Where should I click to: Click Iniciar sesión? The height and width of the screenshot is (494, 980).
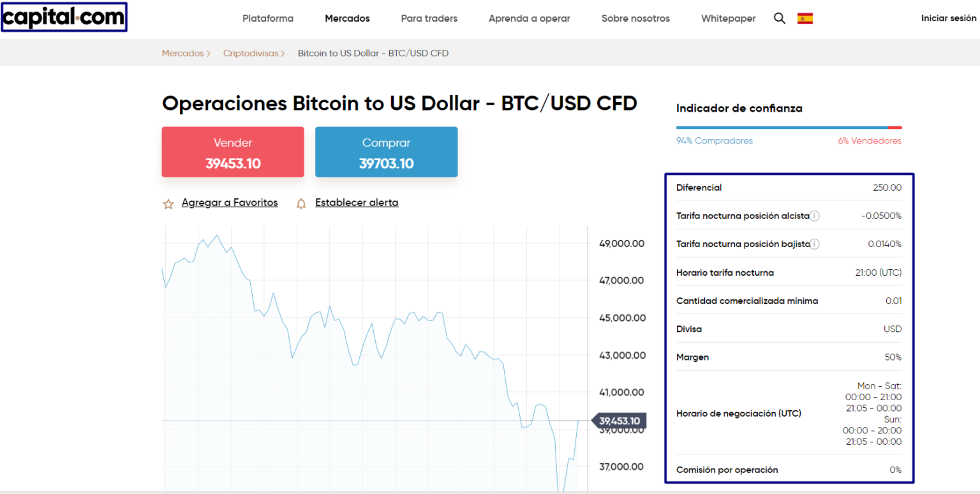[949, 19]
